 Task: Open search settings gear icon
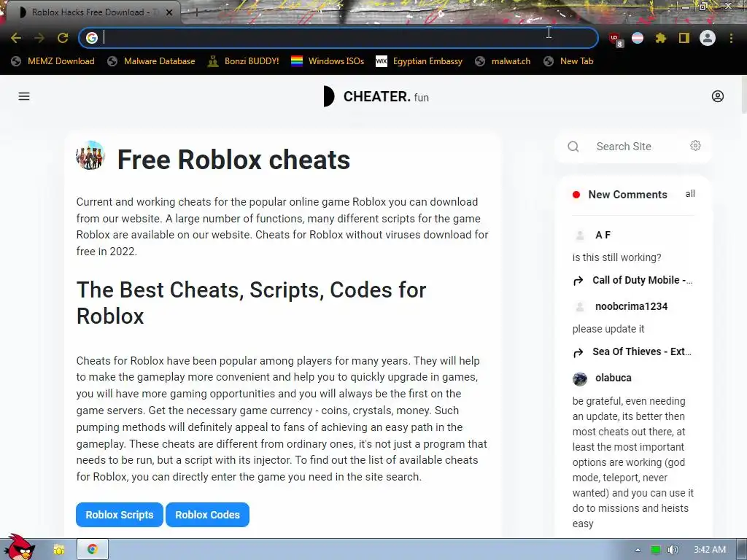click(x=695, y=146)
